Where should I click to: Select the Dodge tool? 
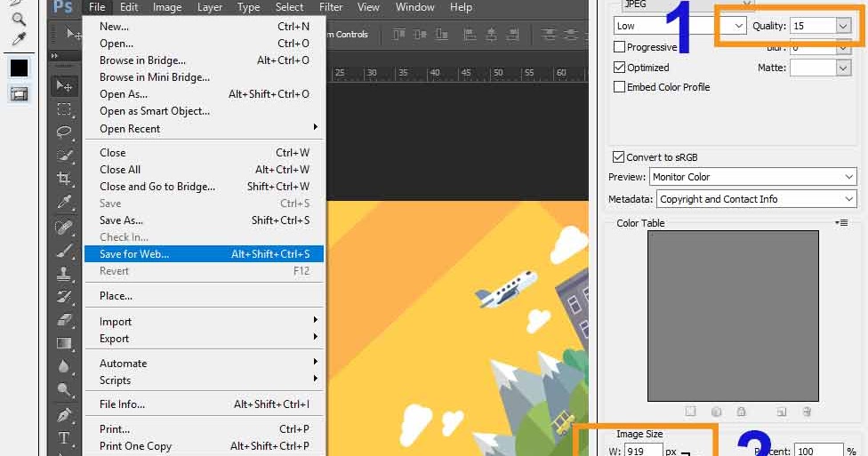64,391
